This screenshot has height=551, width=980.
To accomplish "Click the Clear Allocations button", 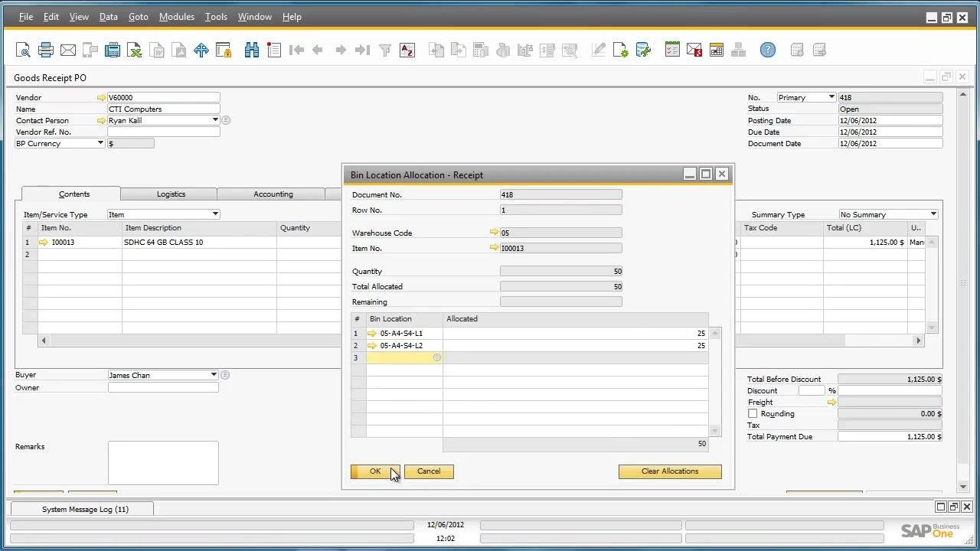I will pos(670,471).
